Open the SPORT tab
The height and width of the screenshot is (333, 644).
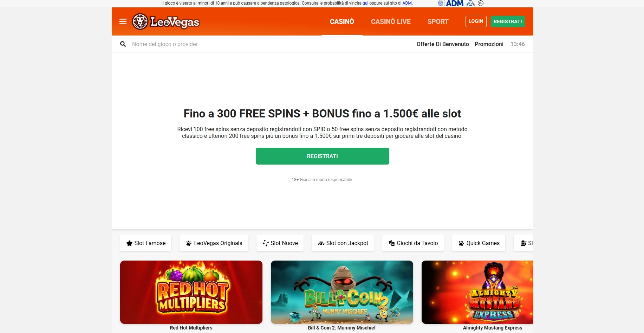(438, 21)
